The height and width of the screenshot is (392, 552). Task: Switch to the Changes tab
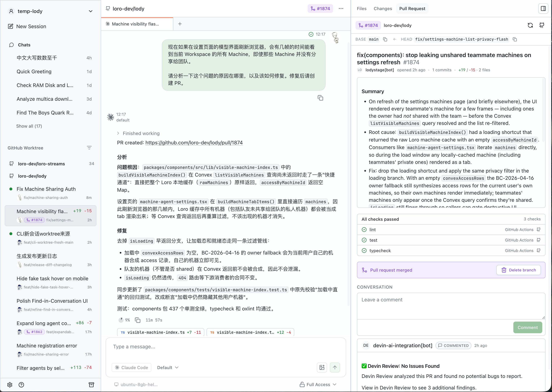pos(383,9)
